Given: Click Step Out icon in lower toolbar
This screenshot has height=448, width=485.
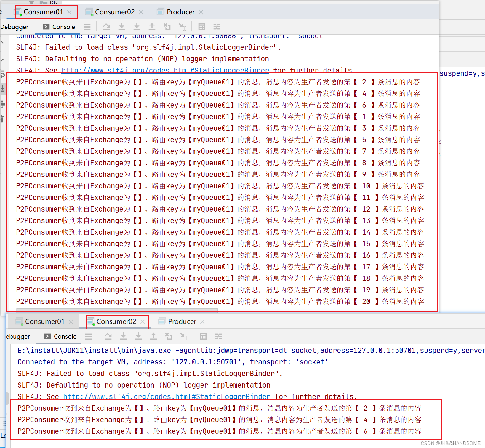Looking at the screenshot, I should (153, 337).
